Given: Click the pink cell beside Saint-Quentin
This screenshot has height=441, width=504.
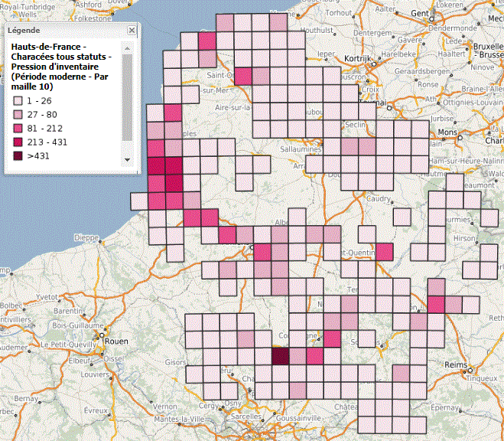Looking at the screenshot, I should point(385,253).
